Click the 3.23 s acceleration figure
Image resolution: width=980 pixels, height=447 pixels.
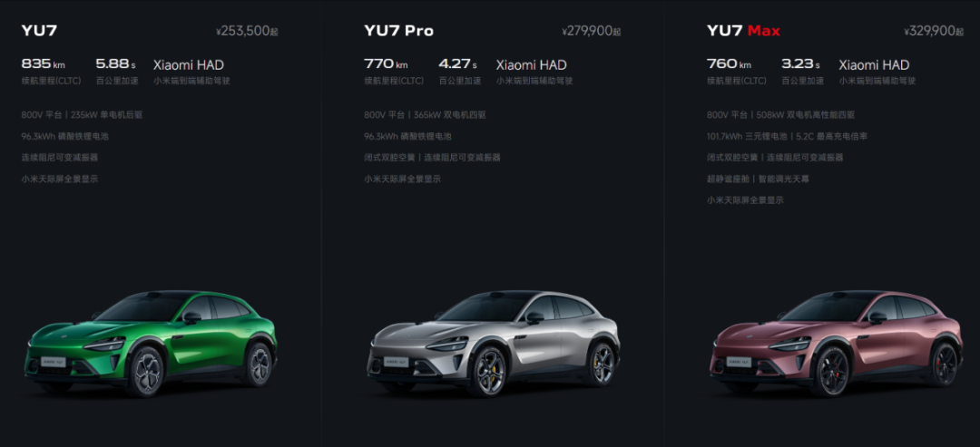point(801,64)
